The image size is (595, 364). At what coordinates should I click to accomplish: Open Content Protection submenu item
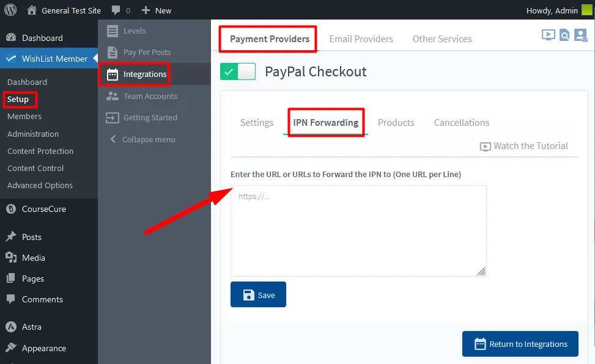point(40,151)
